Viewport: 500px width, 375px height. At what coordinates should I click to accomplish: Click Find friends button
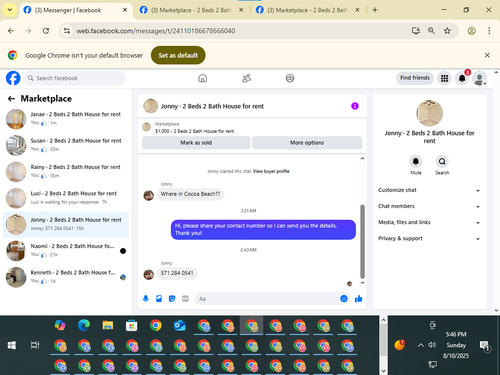pyautogui.click(x=415, y=78)
